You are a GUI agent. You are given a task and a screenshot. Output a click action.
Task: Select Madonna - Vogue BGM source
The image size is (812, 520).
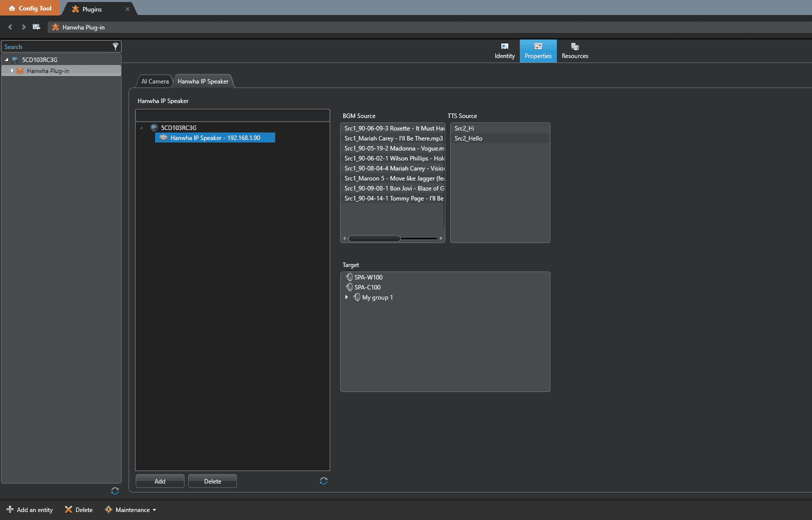393,148
